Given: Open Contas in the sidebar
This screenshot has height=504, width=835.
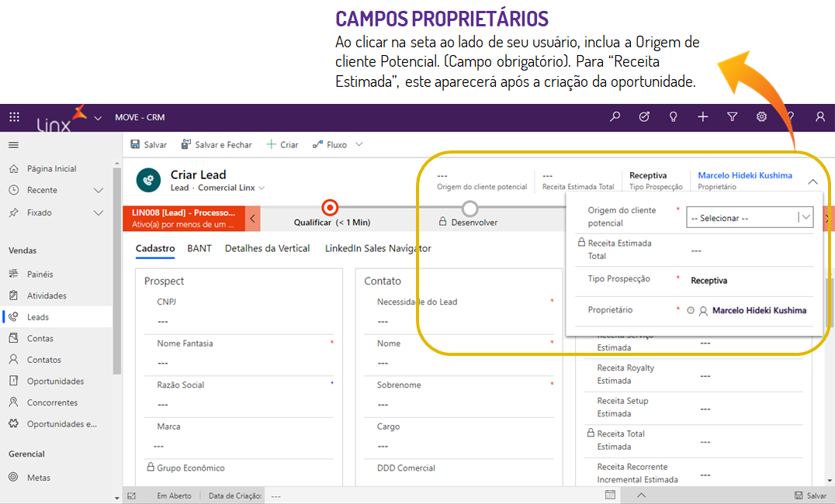Looking at the screenshot, I should 56,338.
